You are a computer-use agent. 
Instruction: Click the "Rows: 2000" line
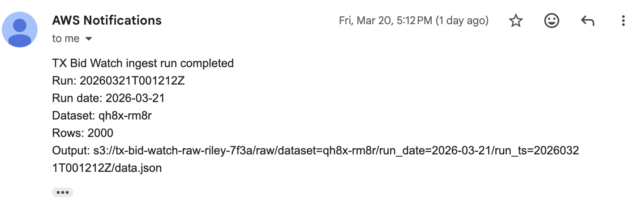82,133
